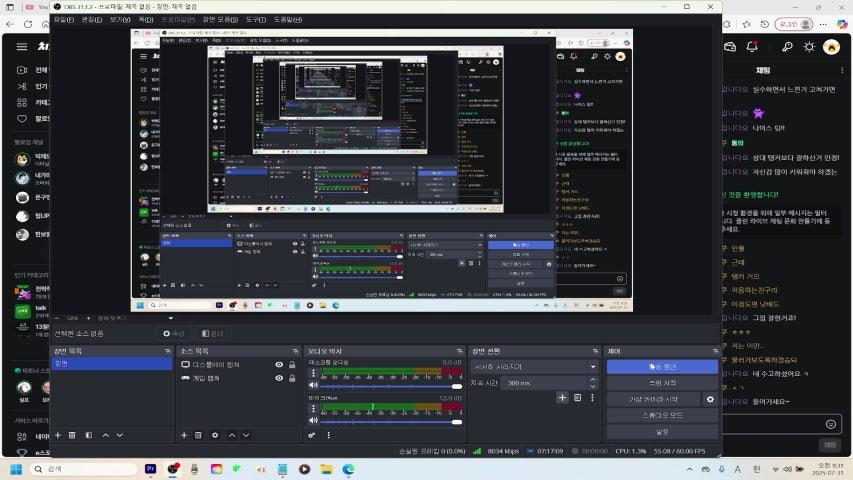The width and height of the screenshot is (853, 480).
Task: Open audio mixer three-dot menu at bottom
Action: click(328, 435)
